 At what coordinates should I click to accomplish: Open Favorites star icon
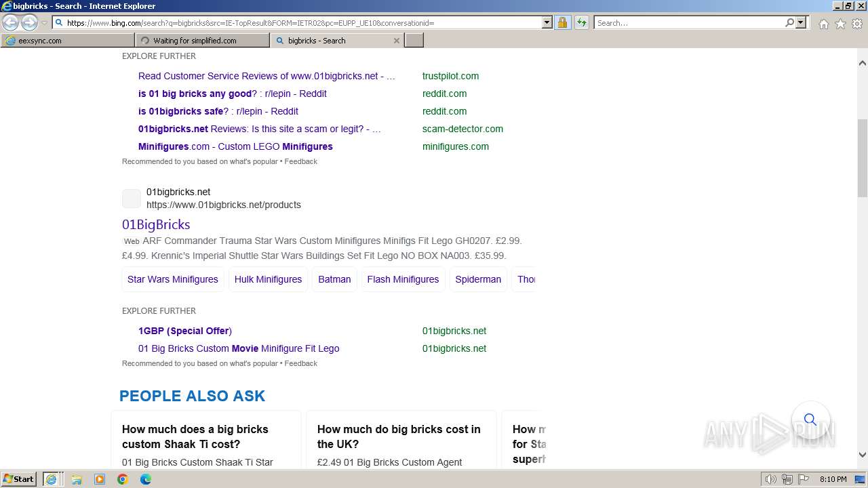point(840,24)
